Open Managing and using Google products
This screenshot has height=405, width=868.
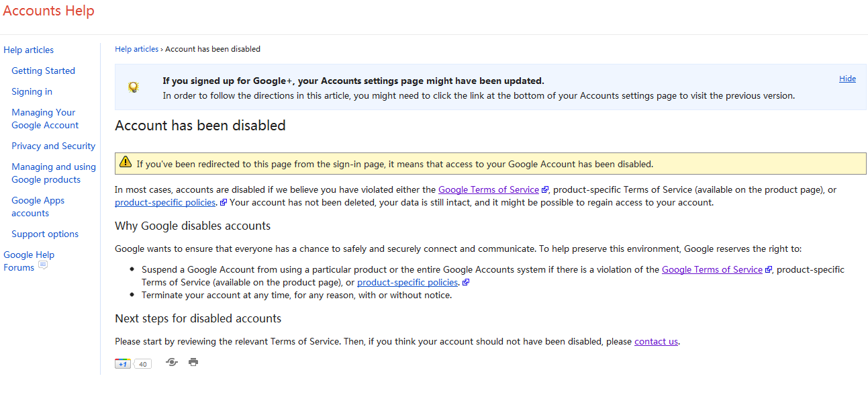54,173
